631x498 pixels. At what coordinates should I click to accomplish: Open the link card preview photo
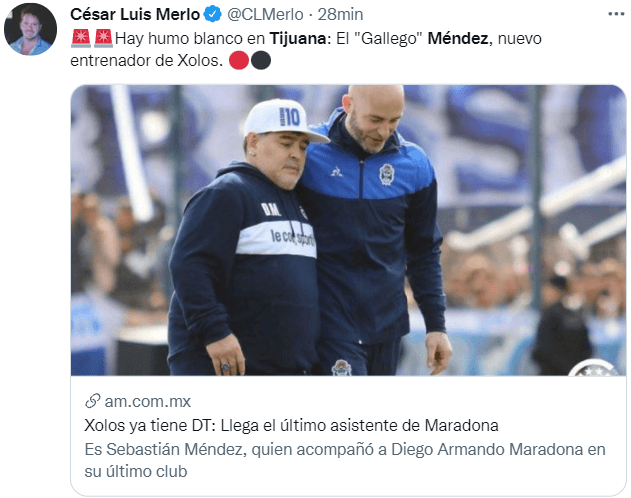[x=348, y=230]
